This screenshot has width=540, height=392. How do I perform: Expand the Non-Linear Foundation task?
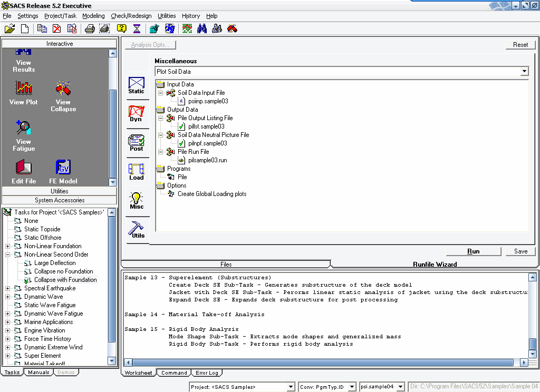point(7,246)
